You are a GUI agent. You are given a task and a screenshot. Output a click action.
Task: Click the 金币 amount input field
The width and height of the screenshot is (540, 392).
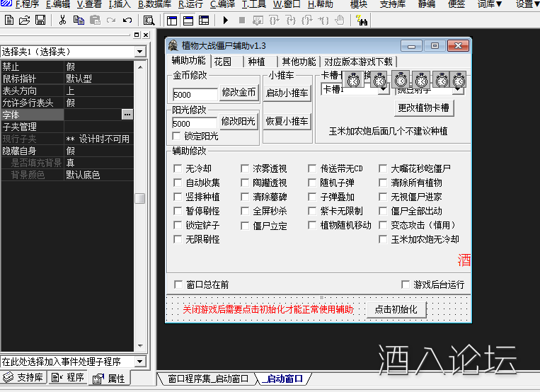tap(195, 94)
